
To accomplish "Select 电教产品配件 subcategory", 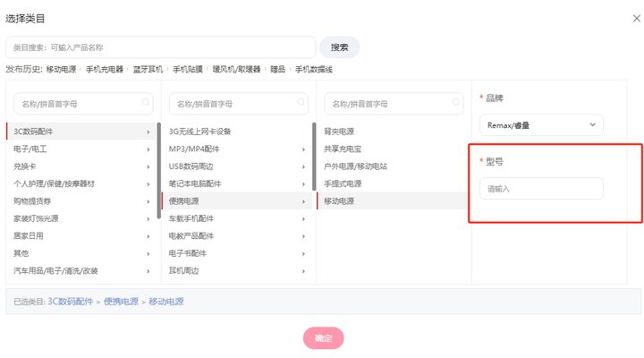I will (236, 236).
